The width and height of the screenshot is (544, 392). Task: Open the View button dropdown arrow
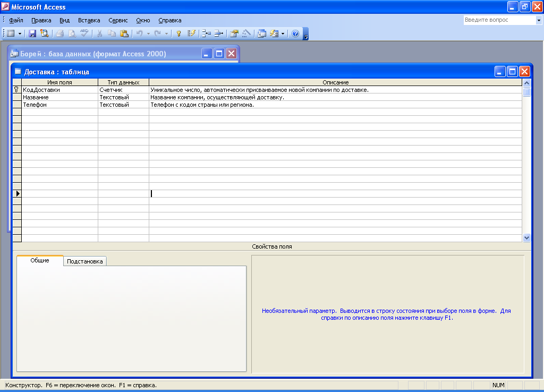20,33
